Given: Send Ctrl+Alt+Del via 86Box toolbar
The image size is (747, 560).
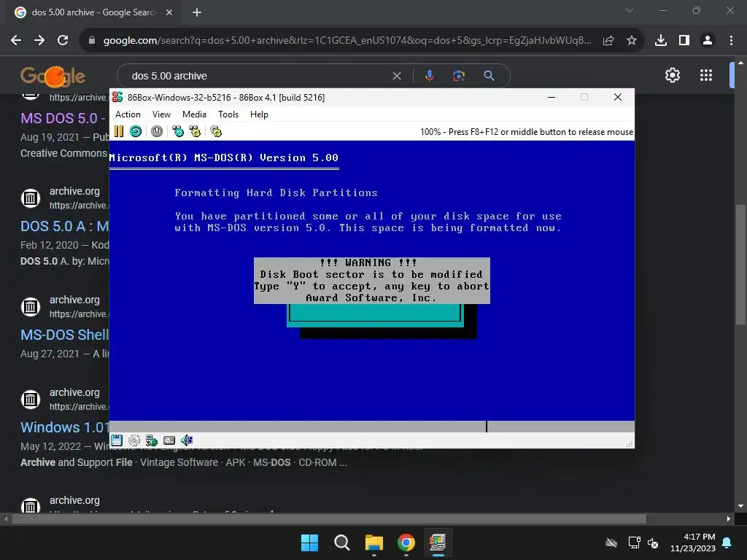Looking at the screenshot, I should click(178, 131).
